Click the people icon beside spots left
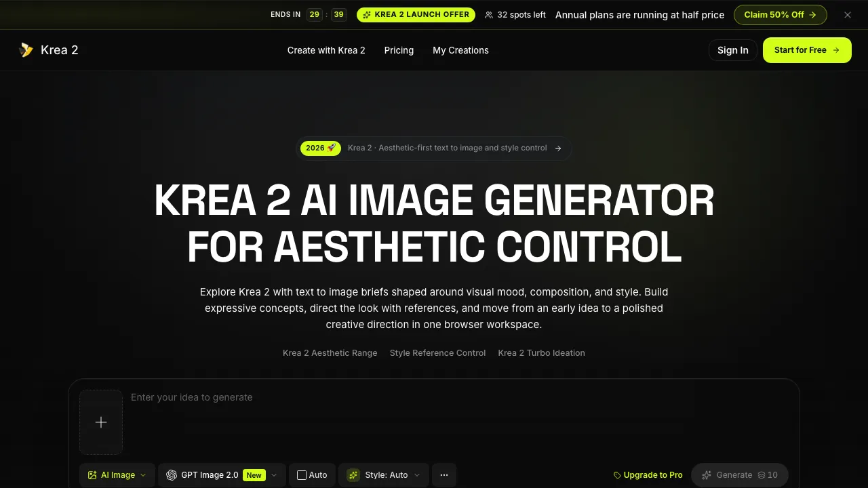 coord(489,15)
